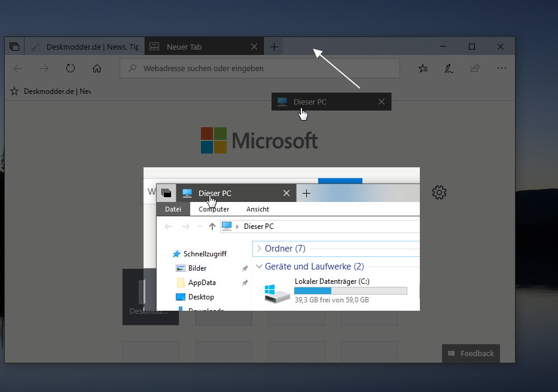
Task: Click 39,3 GB frei von 59,0 GB text
Action: [332, 300]
